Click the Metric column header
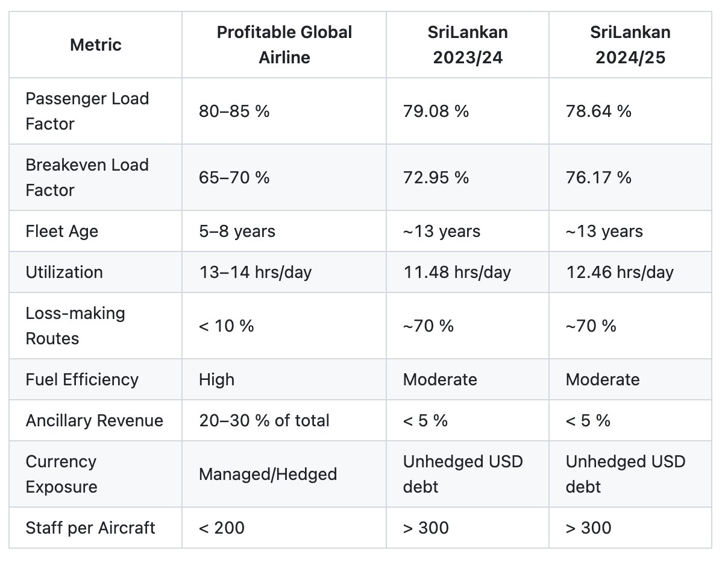This screenshot has width=728, height=568. 95,45
